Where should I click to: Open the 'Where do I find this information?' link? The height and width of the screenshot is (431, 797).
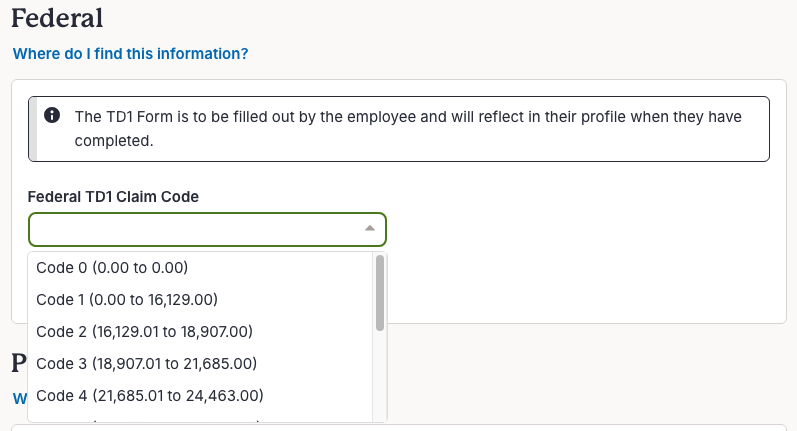tap(131, 54)
